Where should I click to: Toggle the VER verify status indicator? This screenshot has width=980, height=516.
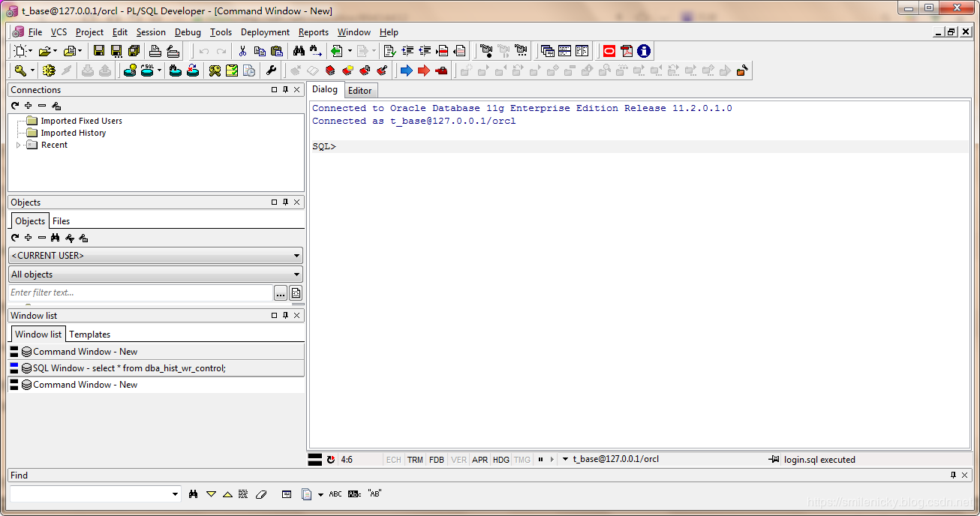[458, 460]
